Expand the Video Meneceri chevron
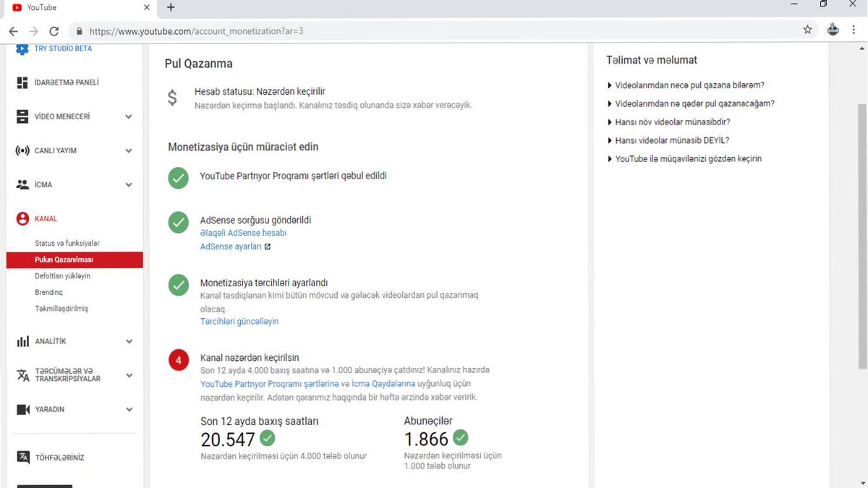Viewport: 868px width, 488px height. click(x=129, y=116)
